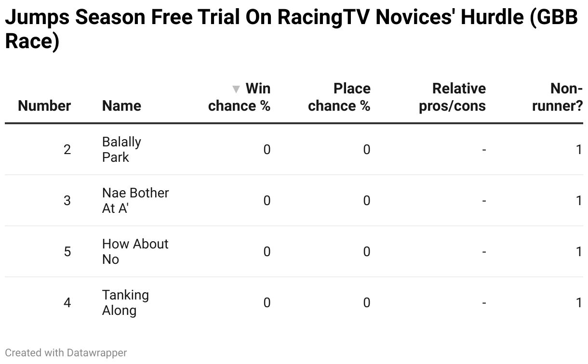Click Balally Park's win chance value

pyautogui.click(x=267, y=150)
